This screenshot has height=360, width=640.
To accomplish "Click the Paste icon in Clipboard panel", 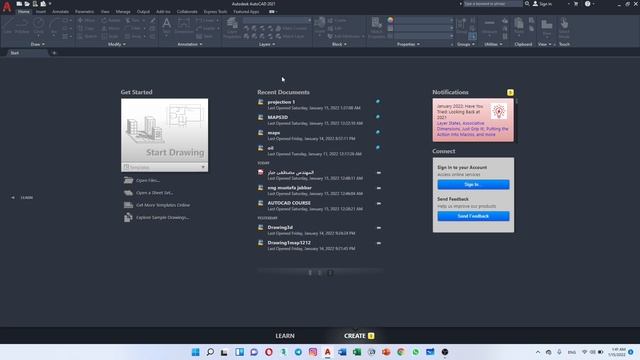I will pyautogui.click(x=519, y=26).
